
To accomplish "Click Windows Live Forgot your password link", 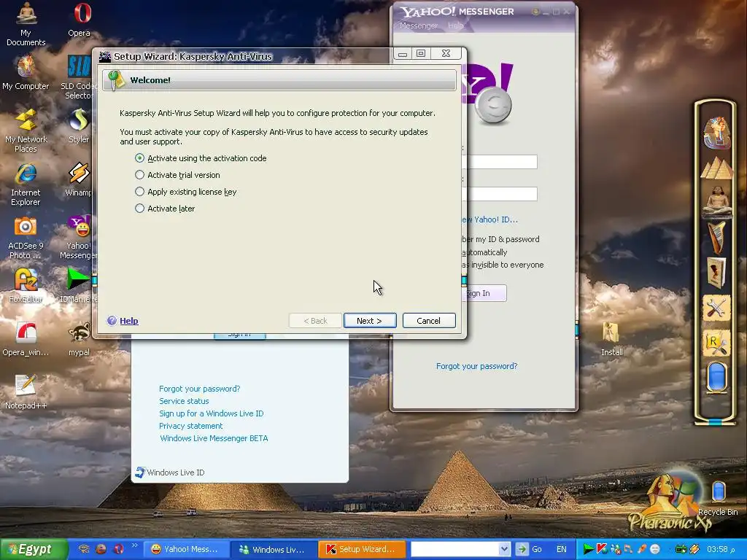I will click(x=199, y=389).
